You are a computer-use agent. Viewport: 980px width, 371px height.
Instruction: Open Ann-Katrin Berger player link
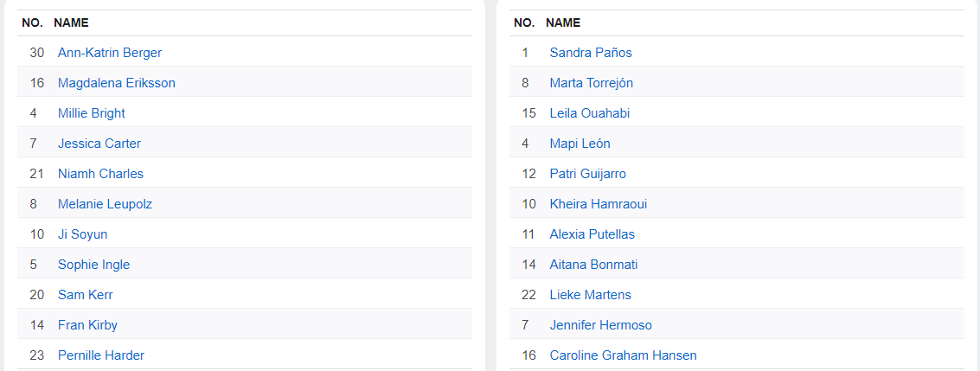pyautogui.click(x=110, y=53)
